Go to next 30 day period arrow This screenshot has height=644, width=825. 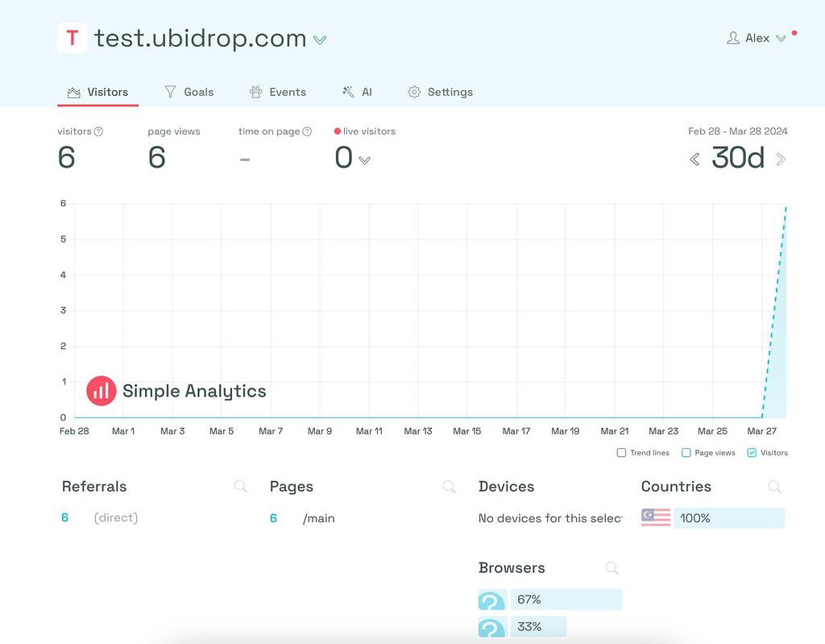click(781, 159)
